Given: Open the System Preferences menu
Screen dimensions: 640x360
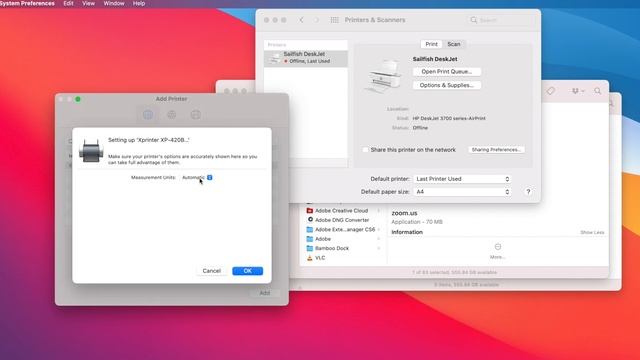Looking at the screenshot, I should [27, 3].
